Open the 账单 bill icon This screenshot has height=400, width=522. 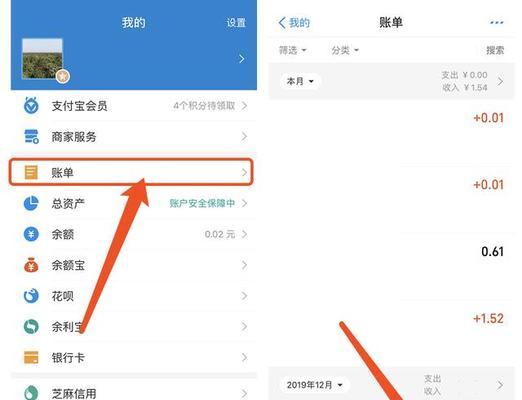pos(31,172)
